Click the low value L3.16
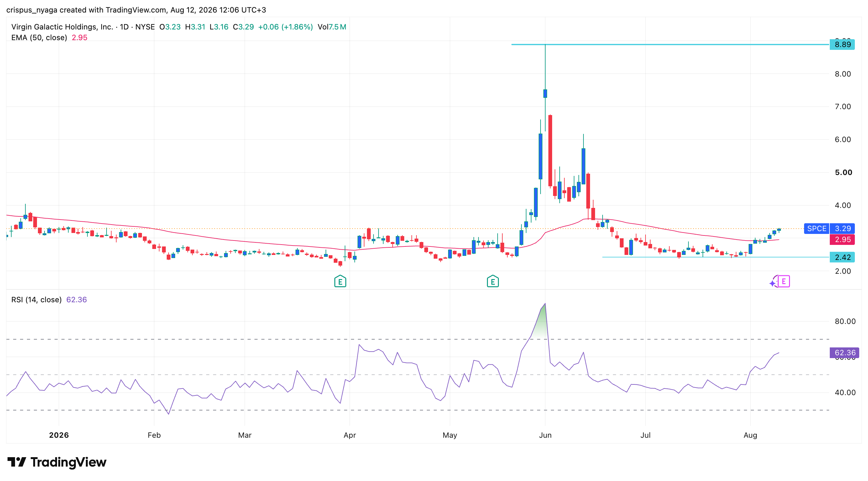 219,27
